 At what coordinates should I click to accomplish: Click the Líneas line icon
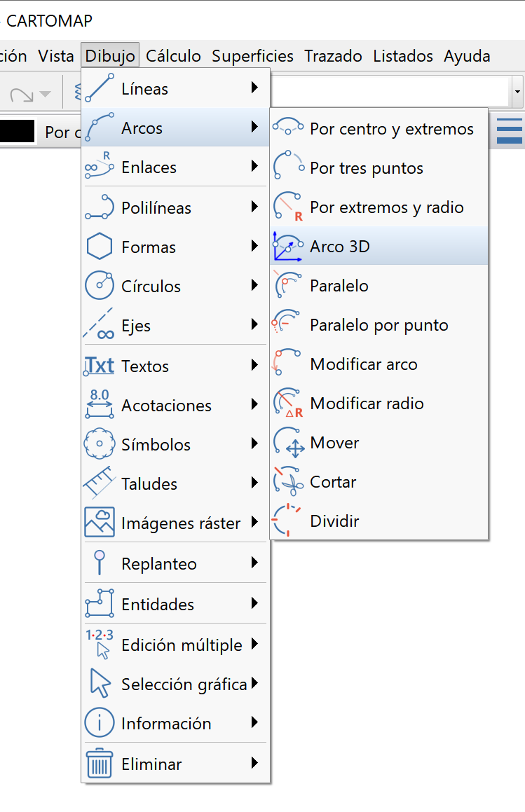[x=100, y=88]
